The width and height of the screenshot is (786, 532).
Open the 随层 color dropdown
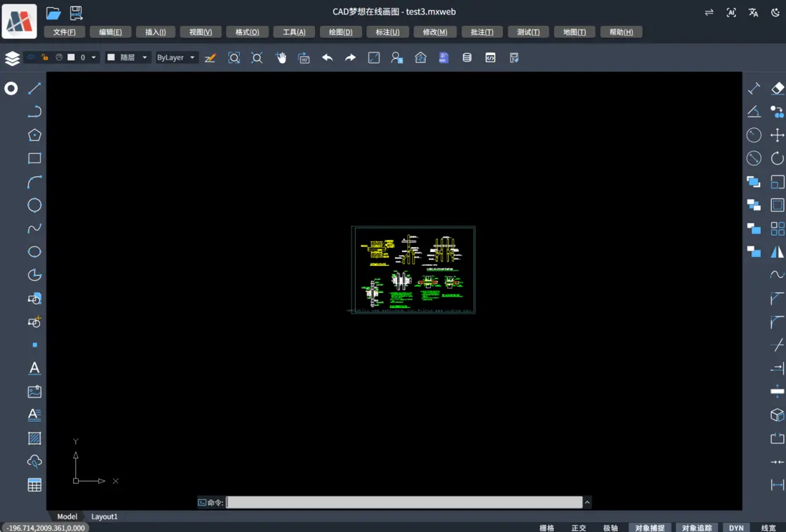145,57
